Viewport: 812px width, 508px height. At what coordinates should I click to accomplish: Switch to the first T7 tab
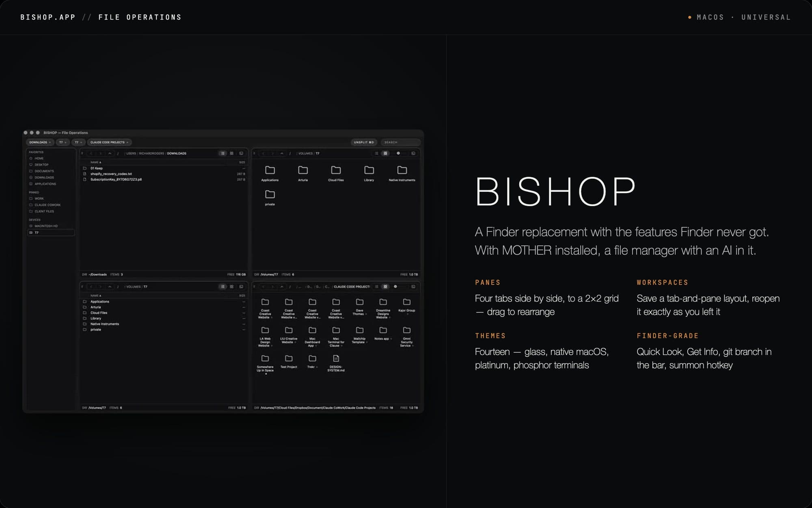click(63, 142)
